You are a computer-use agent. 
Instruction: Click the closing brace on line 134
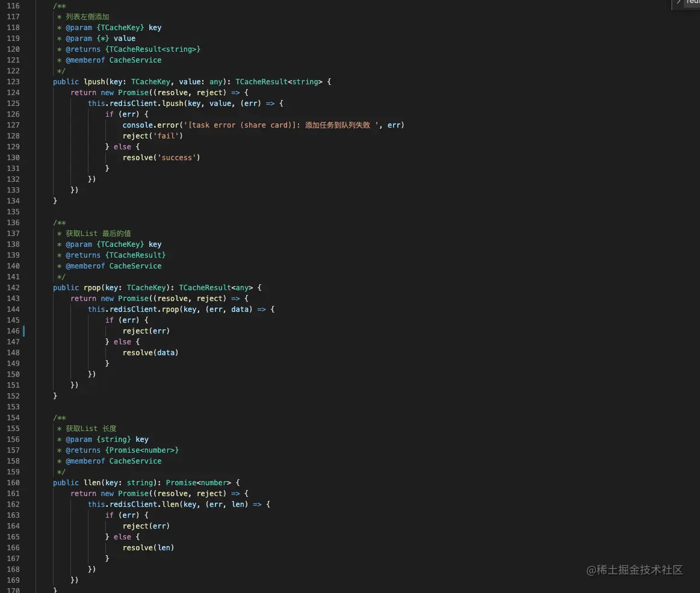click(x=55, y=201)
